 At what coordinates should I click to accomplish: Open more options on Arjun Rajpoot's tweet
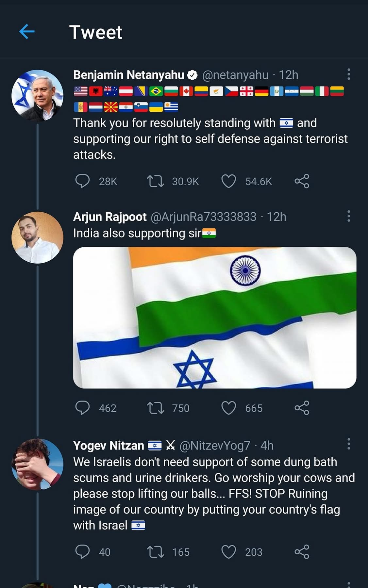[349, 216]
